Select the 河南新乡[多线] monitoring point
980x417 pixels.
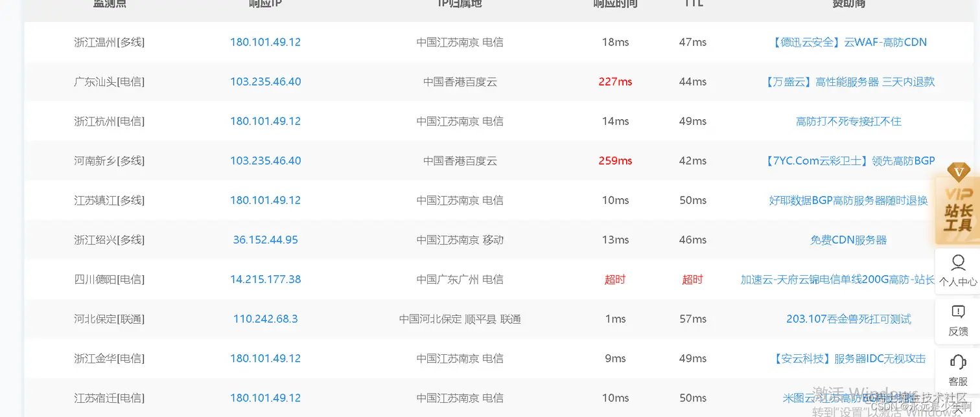[x=109, y=161]
